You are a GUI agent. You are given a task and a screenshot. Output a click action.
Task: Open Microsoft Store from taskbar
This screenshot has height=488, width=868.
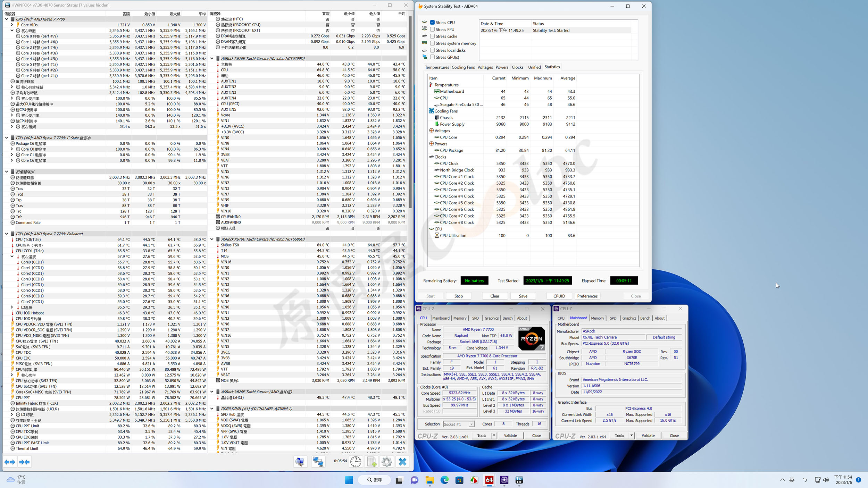[459, 480]
